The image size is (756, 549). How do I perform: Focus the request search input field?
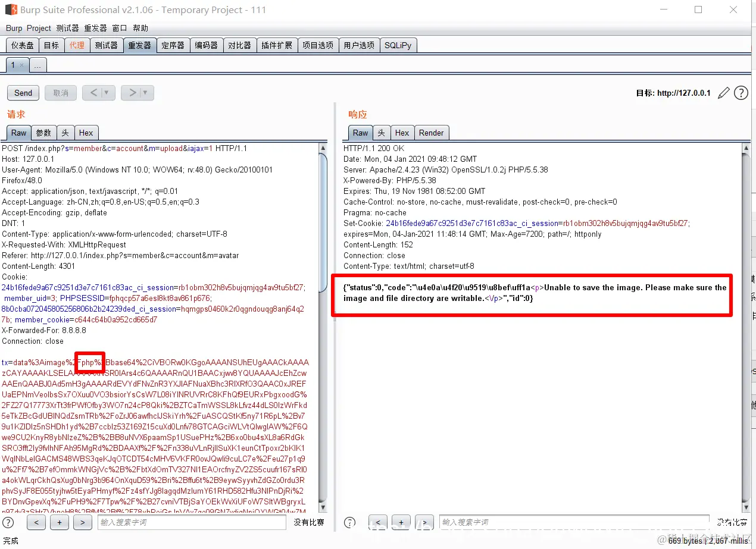192,522
